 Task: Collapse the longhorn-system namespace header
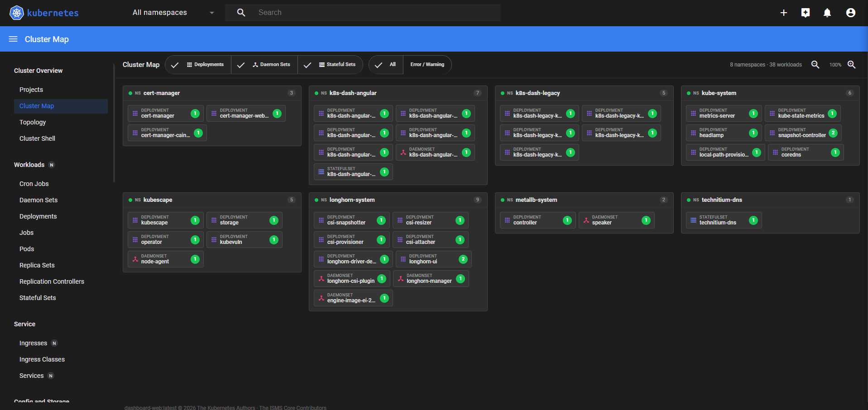coord(398,200)
